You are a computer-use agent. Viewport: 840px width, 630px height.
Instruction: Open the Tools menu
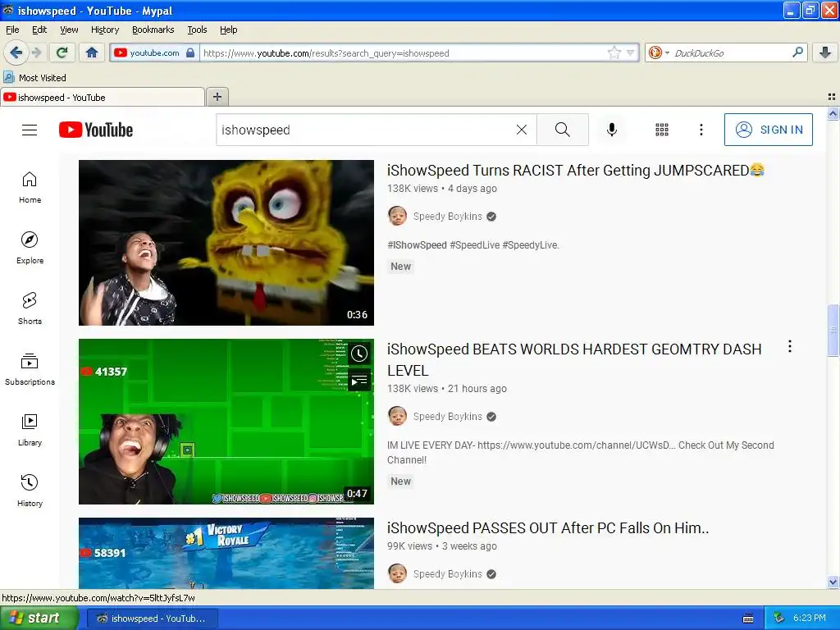coord(197,30)
